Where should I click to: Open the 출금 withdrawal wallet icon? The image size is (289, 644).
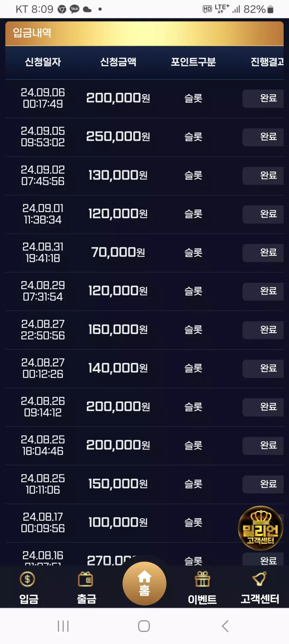[86, 579]
